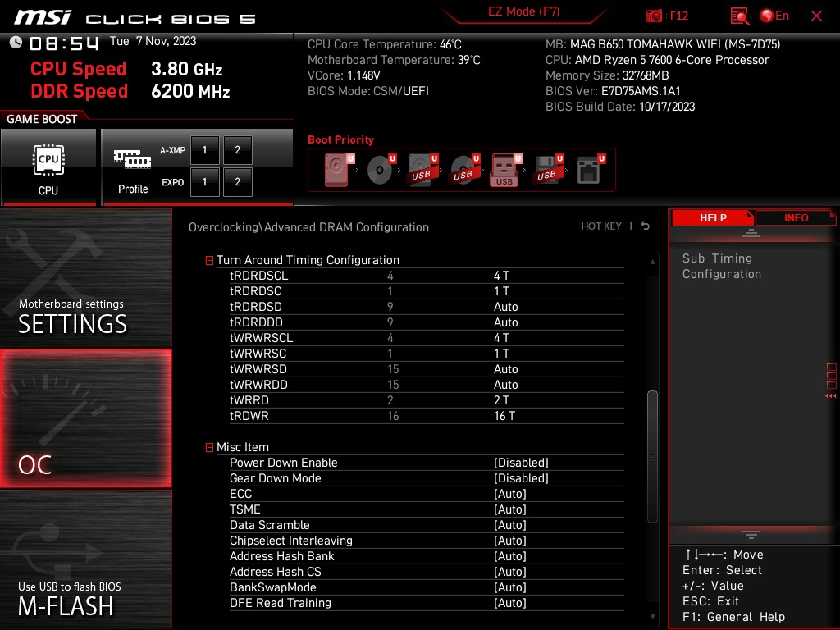Edit the tRDRDSC value field 1 T

coord(501,291)
